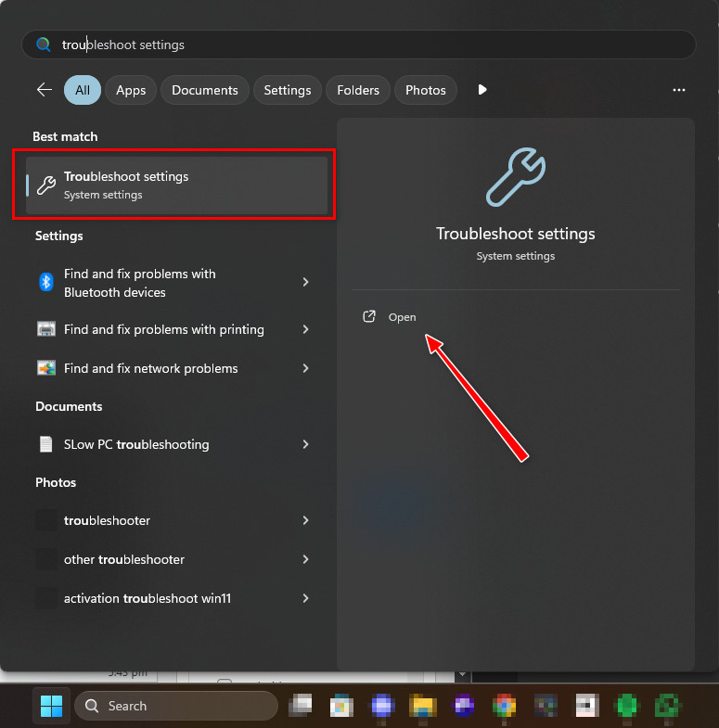Click Open in the preview pane
Screen dimensions: 719x728
(x=403, y=317)
